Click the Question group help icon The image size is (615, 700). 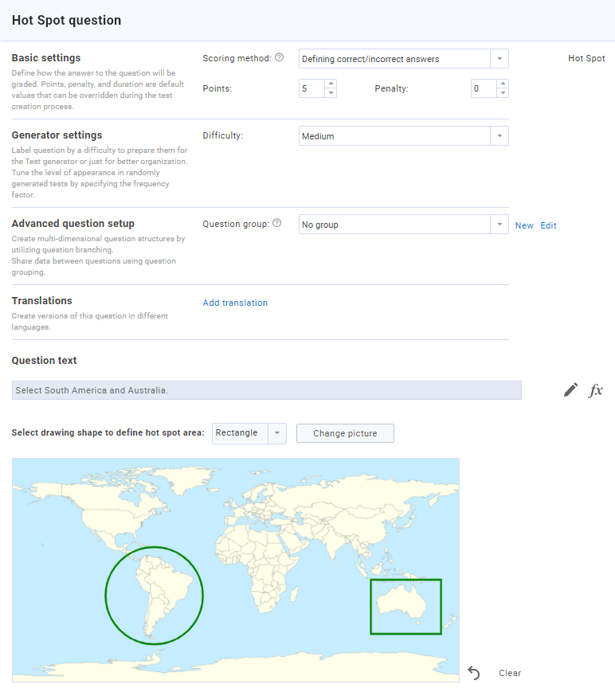(276, 224)
